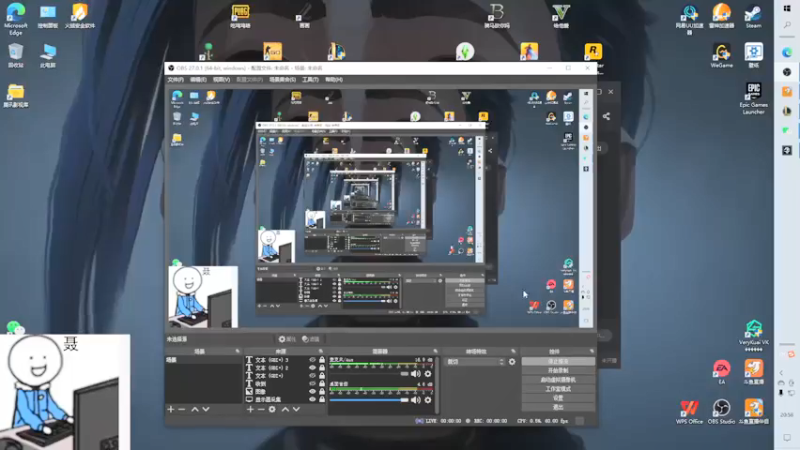The image size is (800, 450).
Task: Enable 工作室模式 in Controls
Action: click(558, 389)
